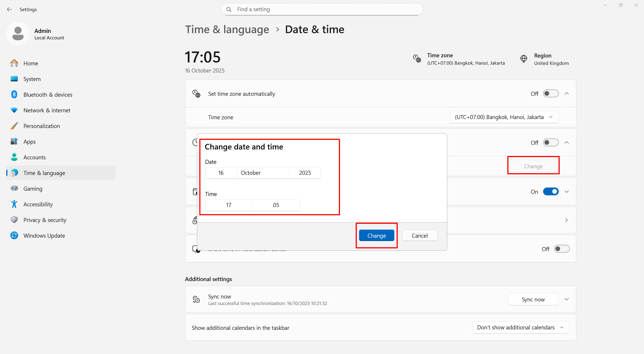This screenshot has width=644, height=354.
Task: Click the Find a setting search box
Action: [x=325, y=9]
